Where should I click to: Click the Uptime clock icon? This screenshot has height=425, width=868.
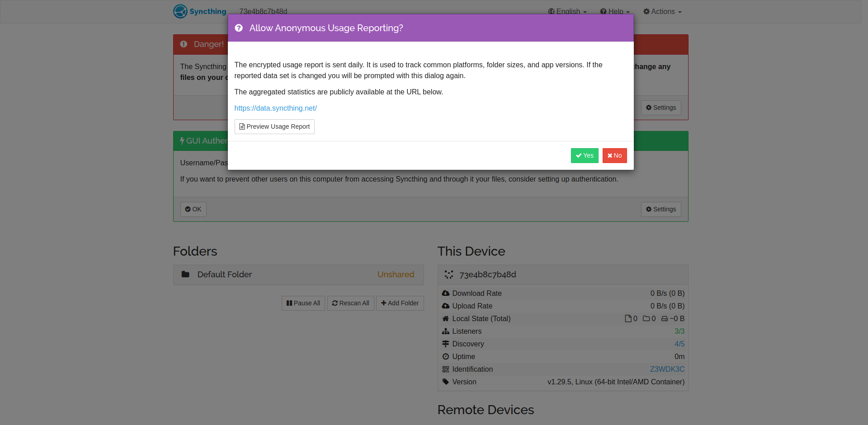coord(446,357)
